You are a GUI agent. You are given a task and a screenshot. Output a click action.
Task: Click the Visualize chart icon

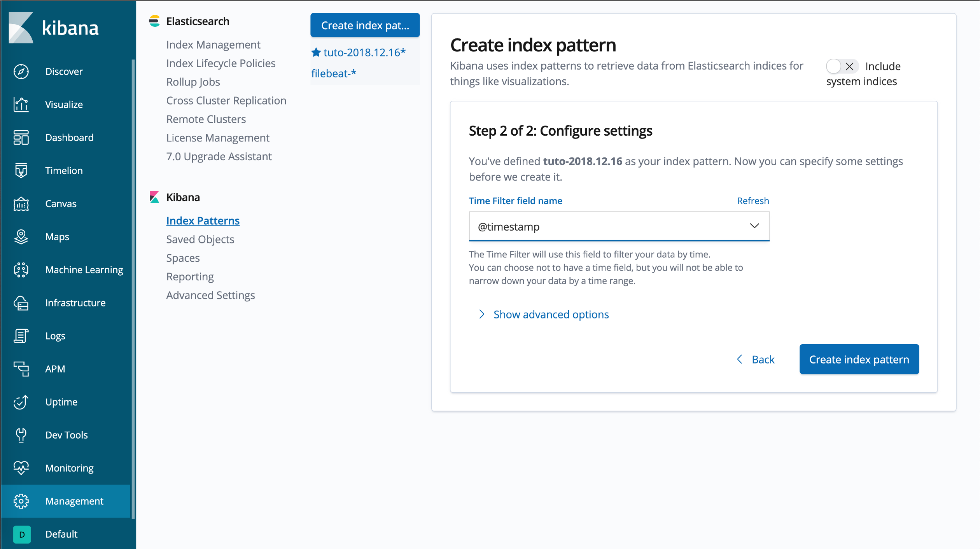tap(21, 105)
